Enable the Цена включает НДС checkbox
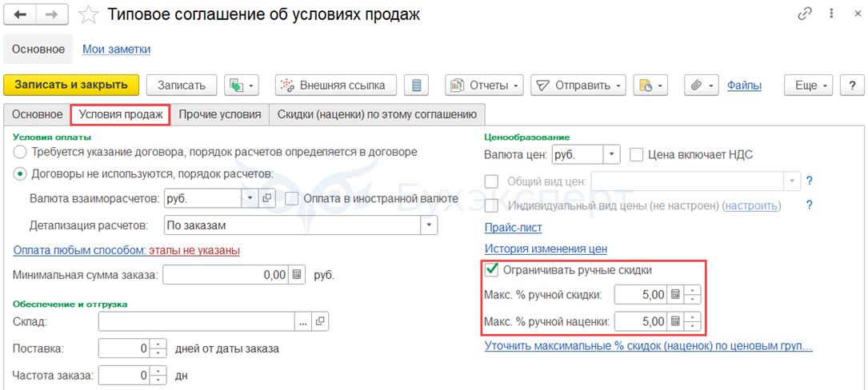 [637, 155]
